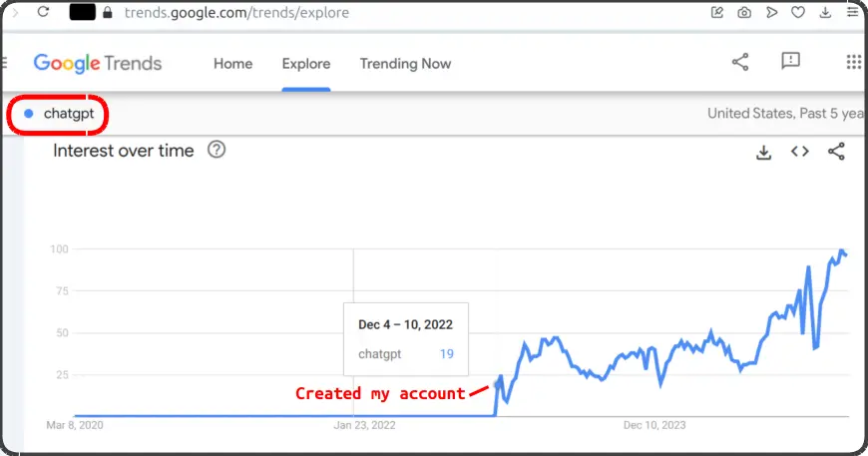Click the share icon in Trends header
The image size is (868, 456).
[x=740, y=63]
